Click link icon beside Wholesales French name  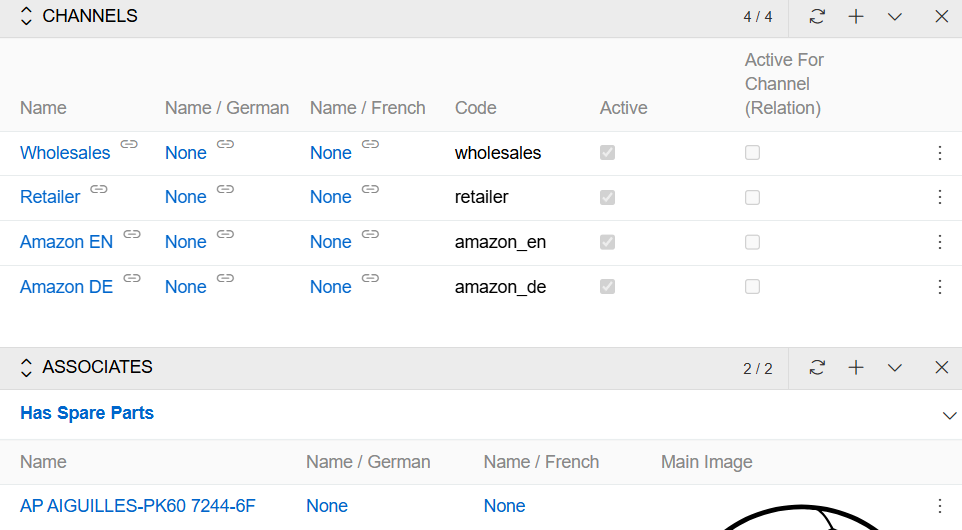370,144
